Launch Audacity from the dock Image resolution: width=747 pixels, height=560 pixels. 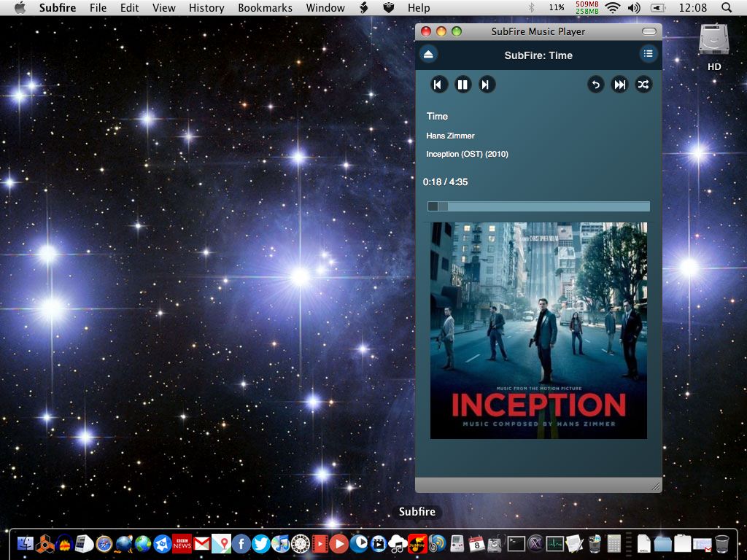pos(64,543)
